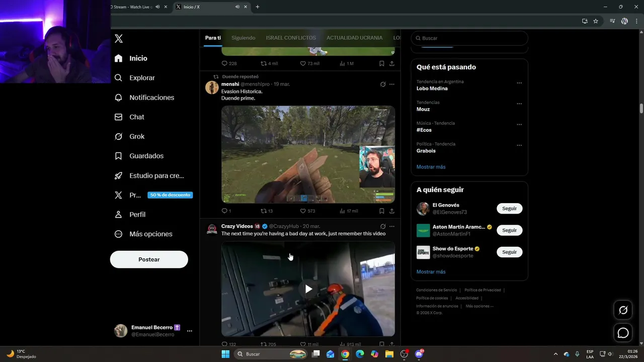Viewport: 644px width, 362px height.
Task: Expand Más opciones in the footer
Action: pos(479,306)
